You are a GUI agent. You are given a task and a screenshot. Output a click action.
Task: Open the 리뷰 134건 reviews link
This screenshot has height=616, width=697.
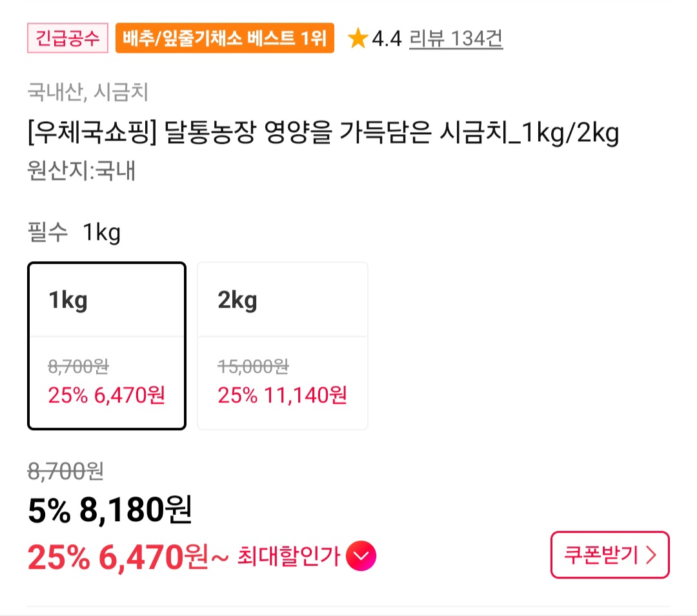click(456, 39)
